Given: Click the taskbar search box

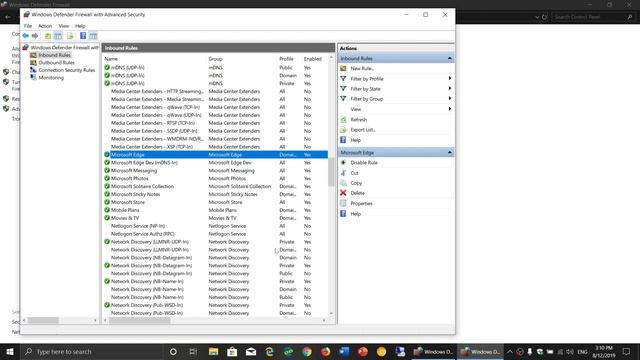Looking at the screenshot, I should point(92,351).
